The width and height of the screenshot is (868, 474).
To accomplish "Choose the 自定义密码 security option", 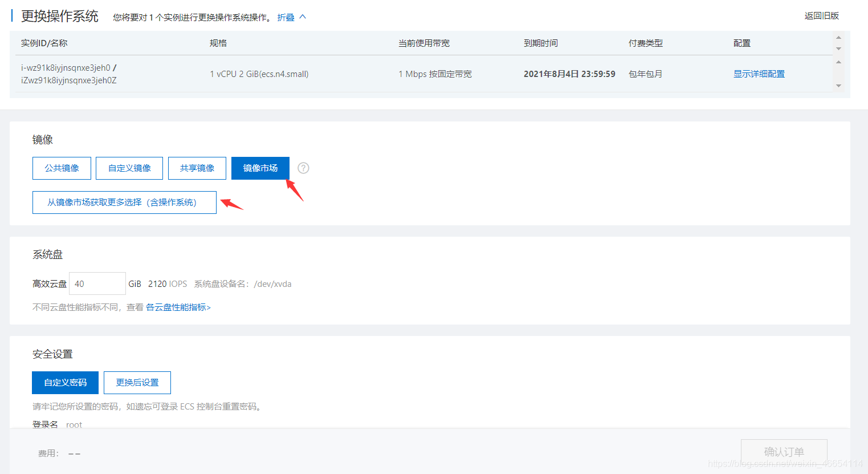I will click(x=65, y=383).
